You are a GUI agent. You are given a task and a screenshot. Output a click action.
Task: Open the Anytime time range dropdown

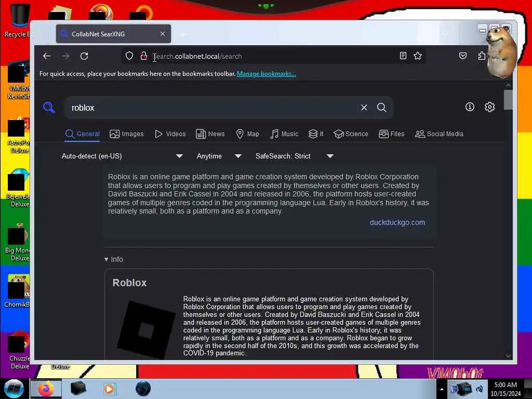(219, 156)
